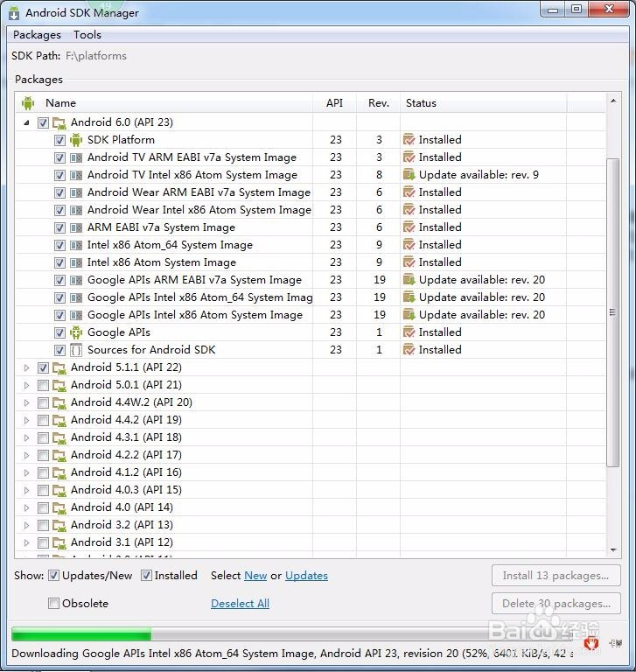The height and width of the screenshot is (672, 636).
Task: Click the Sources for Android SDK braces icon
Action: coord(76,350)
